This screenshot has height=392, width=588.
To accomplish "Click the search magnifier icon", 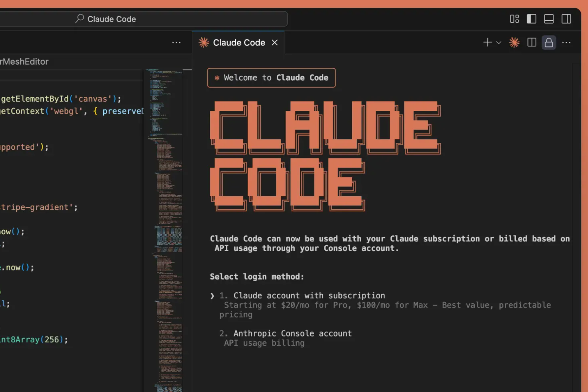I will click(x=79, y=19).
